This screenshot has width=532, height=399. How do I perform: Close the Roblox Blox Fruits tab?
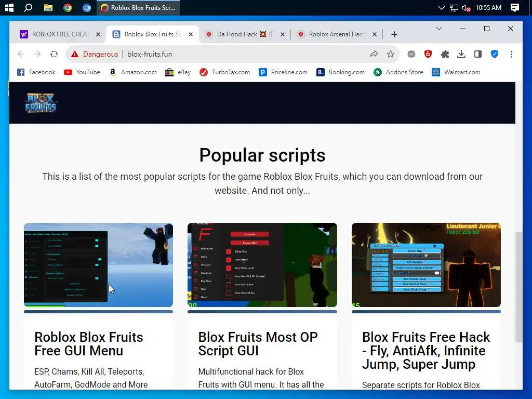[x=191, y=34]
